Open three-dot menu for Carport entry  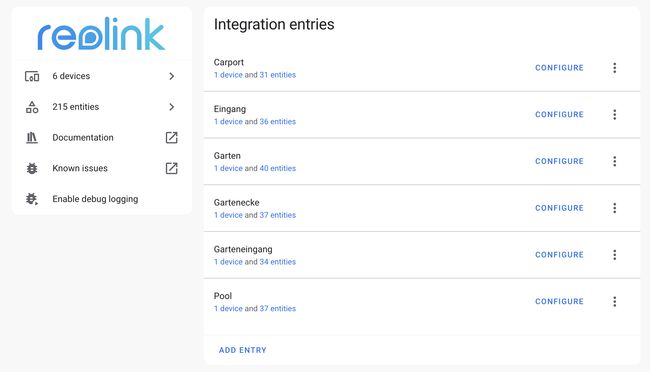[615, 68]
